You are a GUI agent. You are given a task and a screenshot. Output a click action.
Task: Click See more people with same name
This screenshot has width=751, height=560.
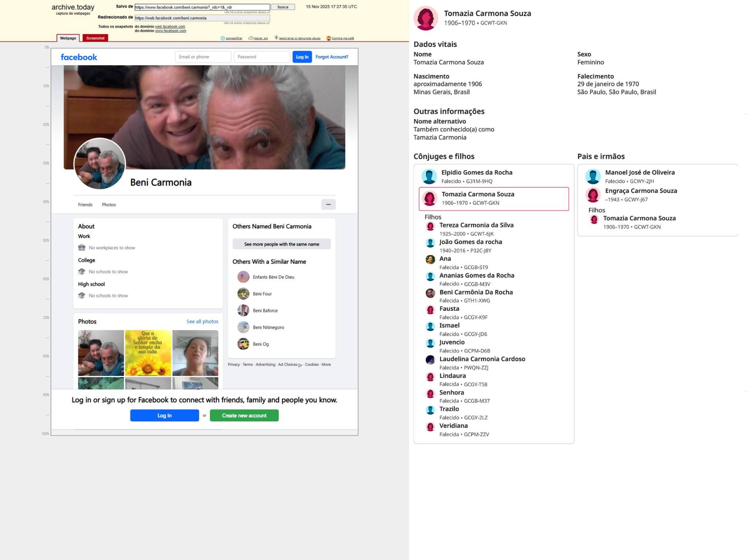point(281,244)
